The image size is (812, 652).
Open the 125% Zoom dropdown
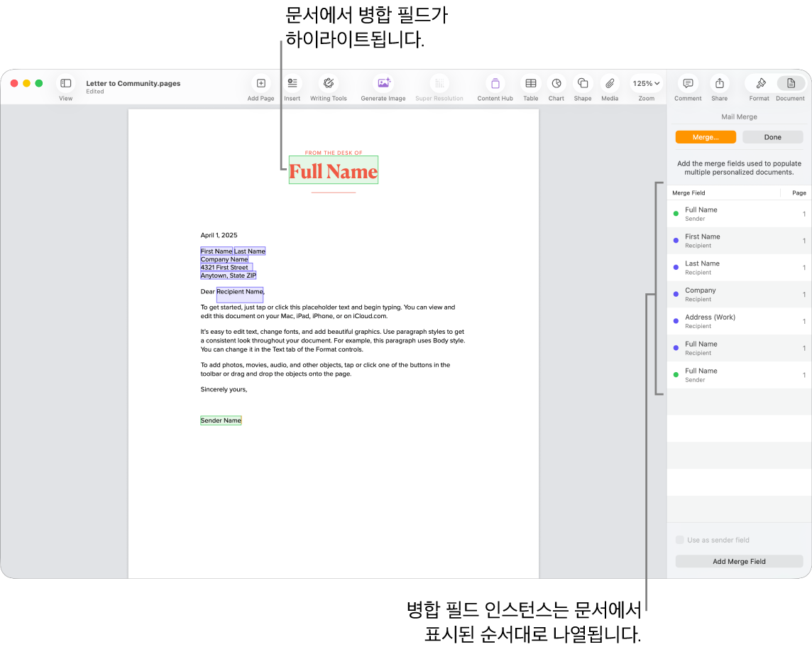pyautogui.click(x=646, y=83)
